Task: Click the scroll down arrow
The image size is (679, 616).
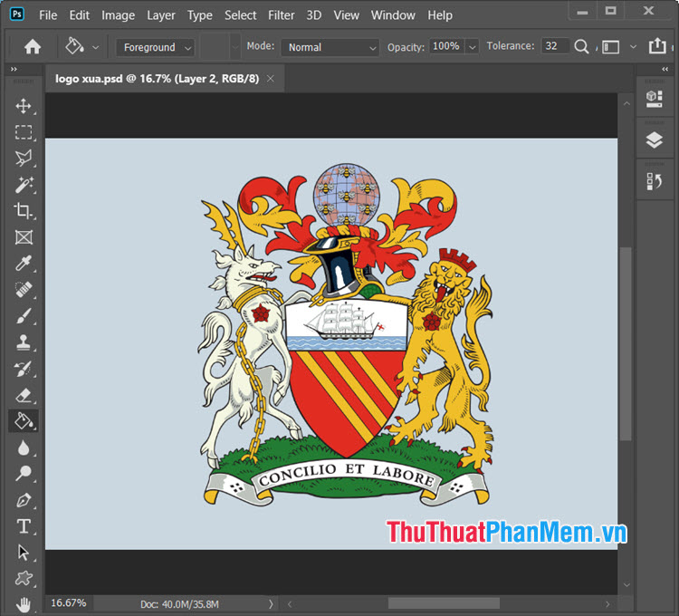Action: (626, 585)
